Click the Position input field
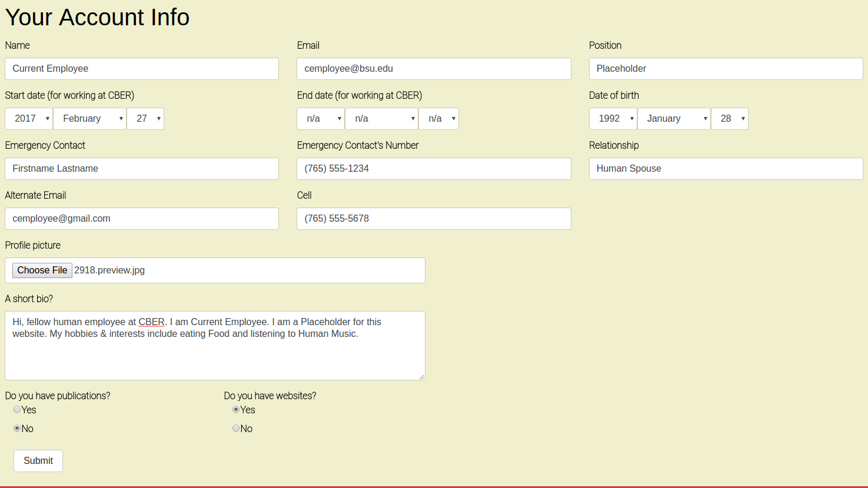The height and width of the screenshot is (488, 868). [726, 69]
